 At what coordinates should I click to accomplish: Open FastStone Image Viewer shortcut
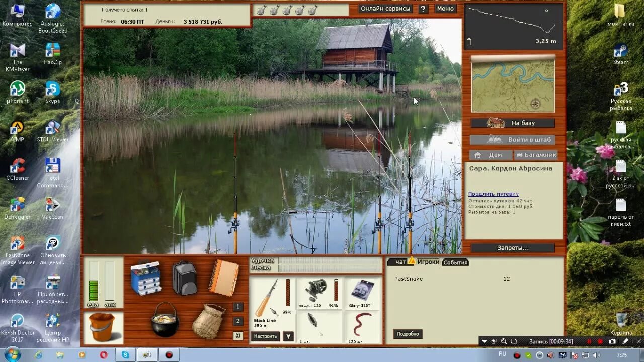click(x=17, y=250)
